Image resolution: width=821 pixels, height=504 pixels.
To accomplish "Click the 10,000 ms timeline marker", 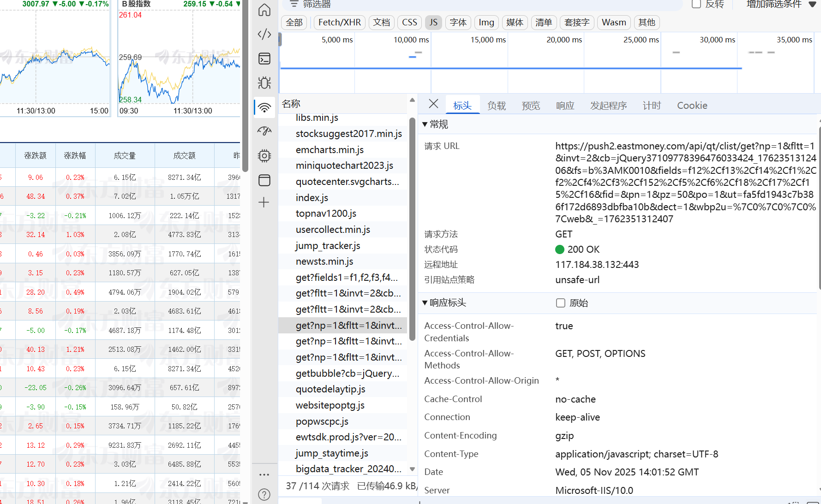I will (x=411, y=40).
